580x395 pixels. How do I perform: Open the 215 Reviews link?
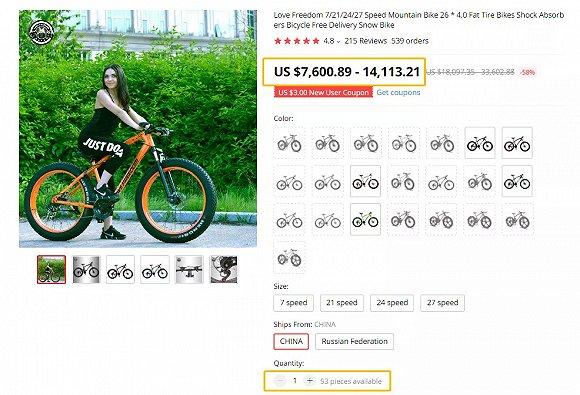(x=365, y=41)
